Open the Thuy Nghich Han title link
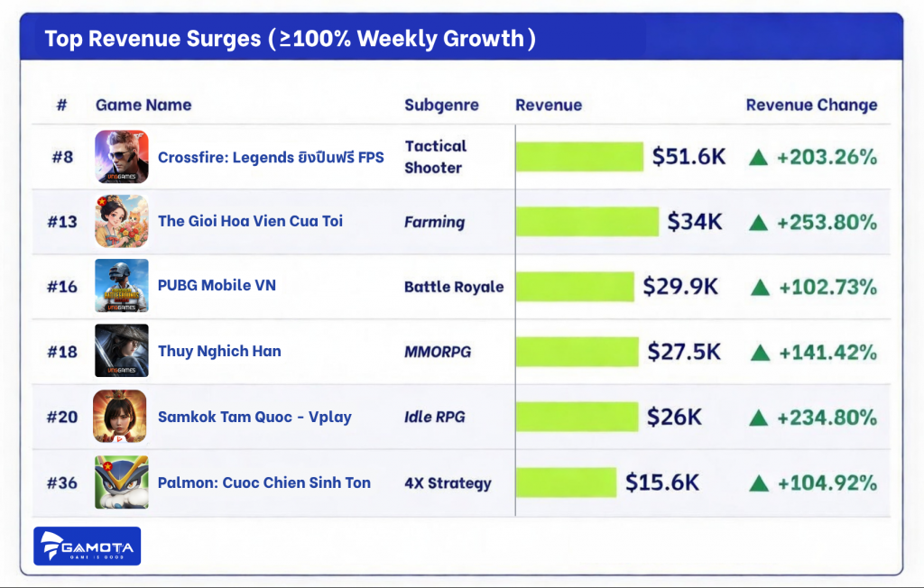This screenshot has height=588, width=924. pos(219,351)
